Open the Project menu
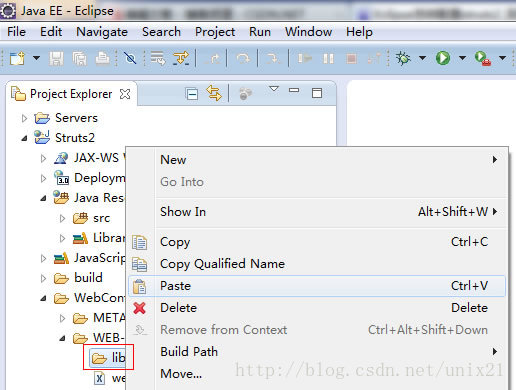 click(x=215, y=32)
